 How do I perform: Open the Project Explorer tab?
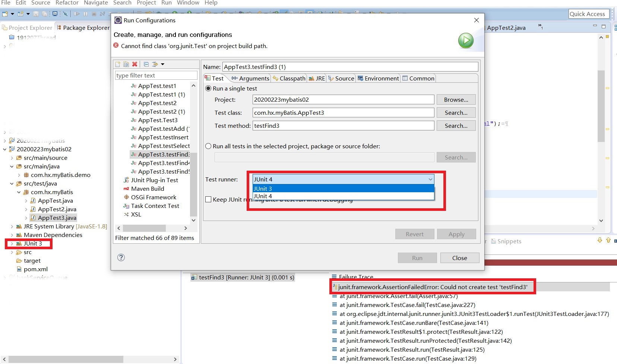(x=27, y=28)
